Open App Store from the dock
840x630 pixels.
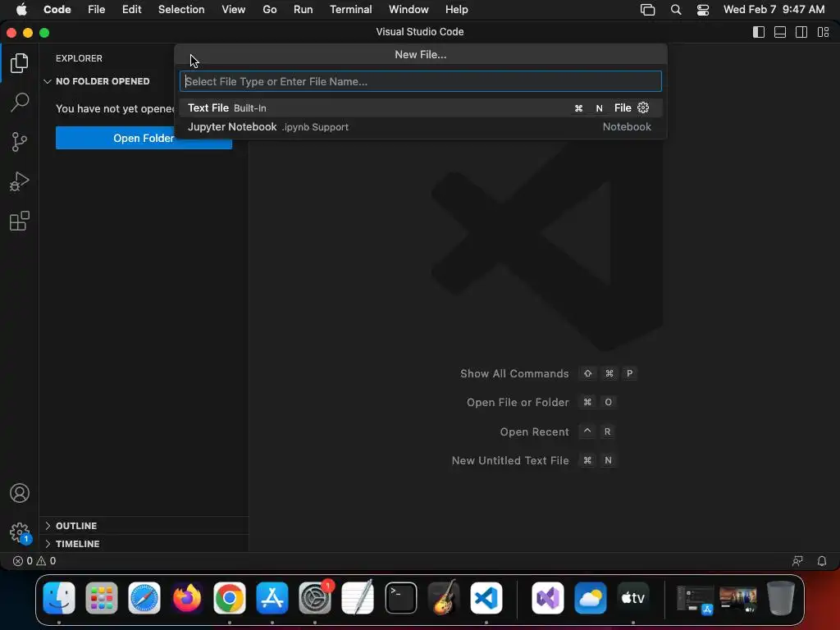pyautogui.click(x=272, y=598)
